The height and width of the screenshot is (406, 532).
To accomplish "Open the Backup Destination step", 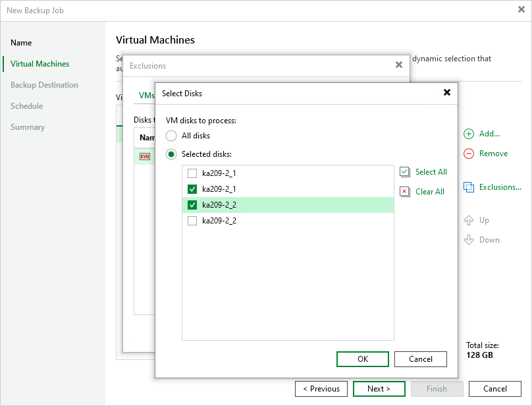I will pos(45,85).
